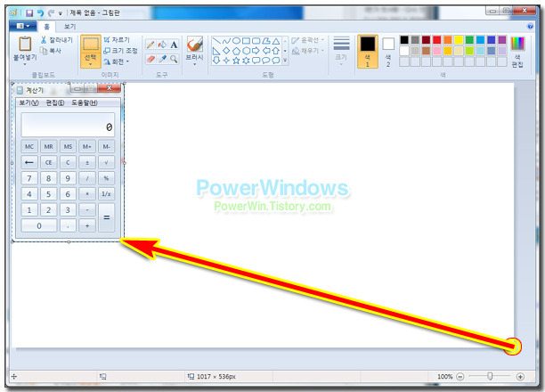Choose the Curve shape
The width and height of the screenshot is (545, 392).
coord(226,41)
